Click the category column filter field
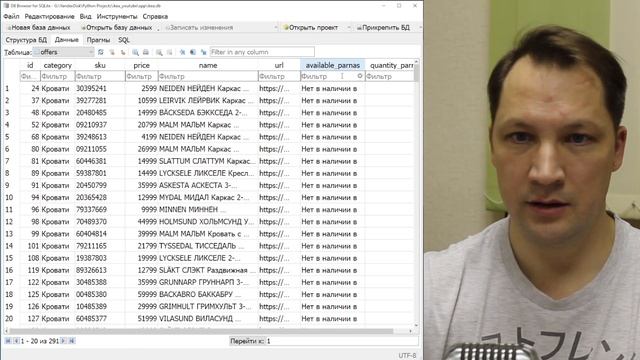 [x=58, y=76]
